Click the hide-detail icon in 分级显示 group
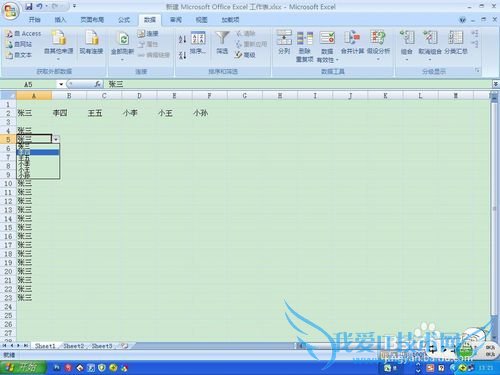The height and width of the screenshot is (375, 500). [475, 44]
